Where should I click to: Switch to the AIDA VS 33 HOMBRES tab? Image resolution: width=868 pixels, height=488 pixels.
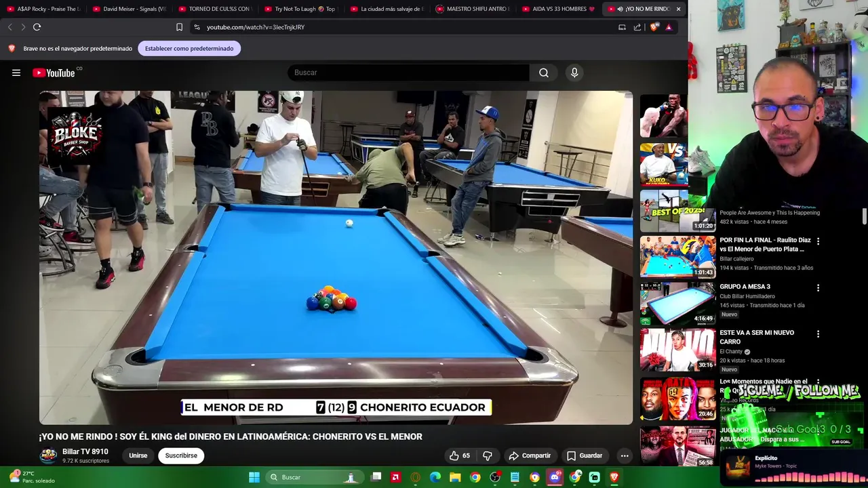(559, 9)
